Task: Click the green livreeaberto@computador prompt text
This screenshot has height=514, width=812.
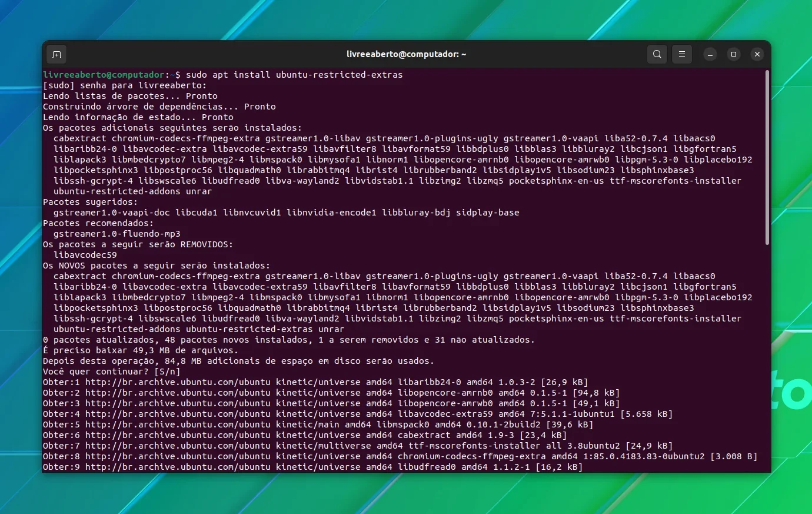Action: click(x=104, y=75)
